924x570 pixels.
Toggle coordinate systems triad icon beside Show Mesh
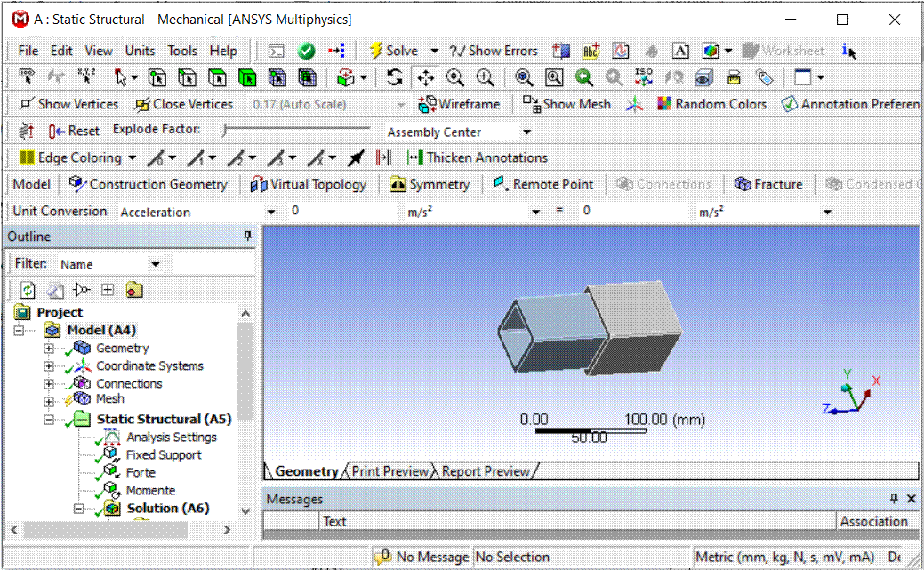pos(635,104)
